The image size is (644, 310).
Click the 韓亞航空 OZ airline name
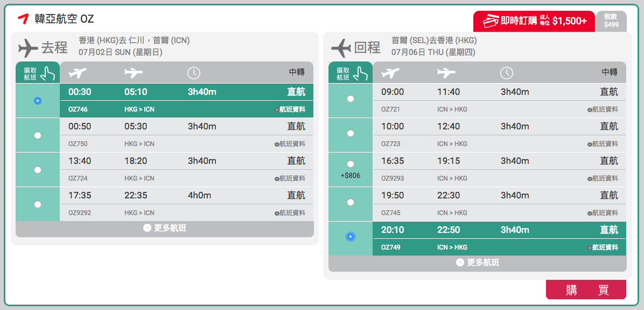[64, 19]
